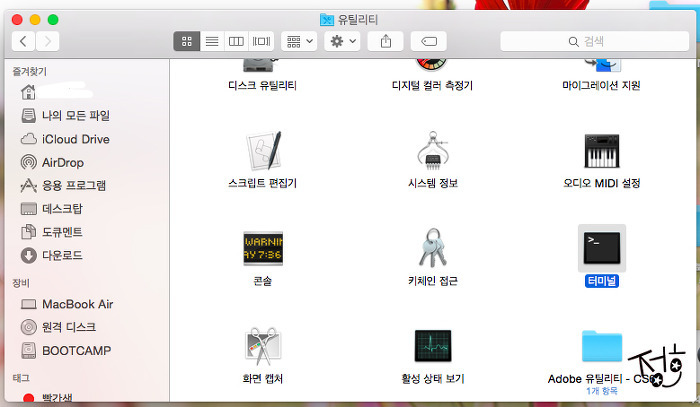This screenshot has height=407, width=700.
Task: Select the 빨간색 red tag
Action: tap(48, 397)
